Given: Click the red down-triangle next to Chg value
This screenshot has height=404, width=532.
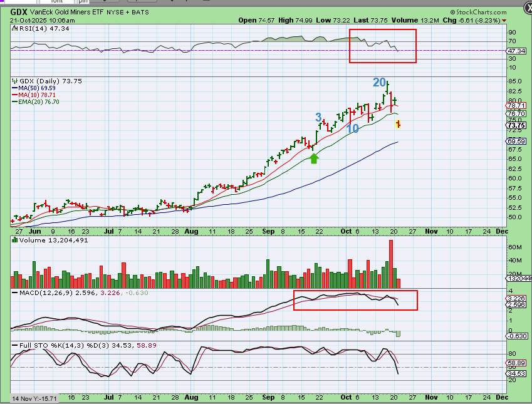Looking at the screenshot, I should (x=504, y=21).
